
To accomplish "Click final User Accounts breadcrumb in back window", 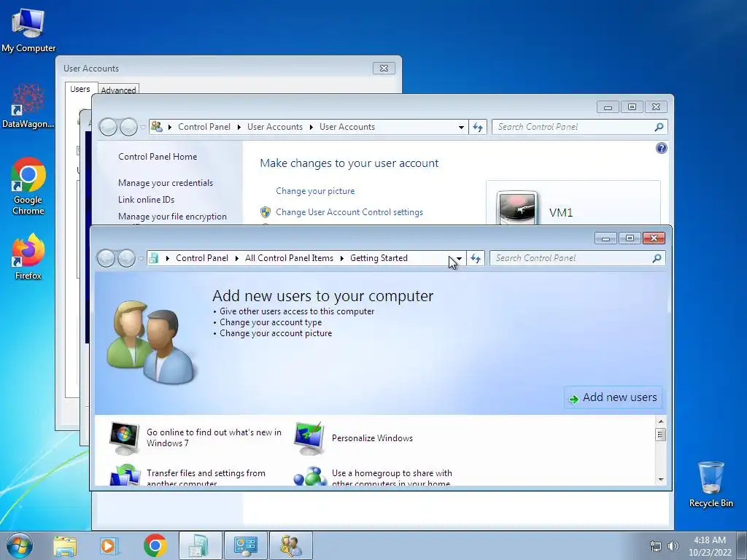I will 347,127.
